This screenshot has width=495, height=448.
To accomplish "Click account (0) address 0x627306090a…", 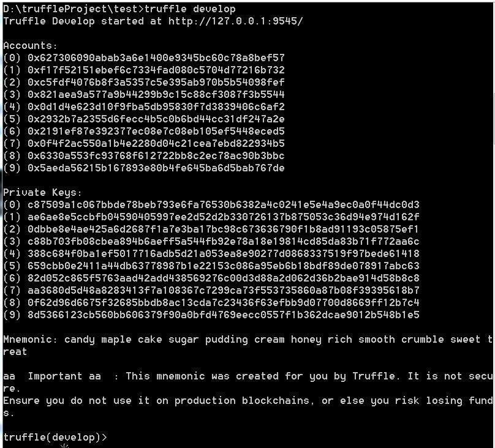I will 156,58.
